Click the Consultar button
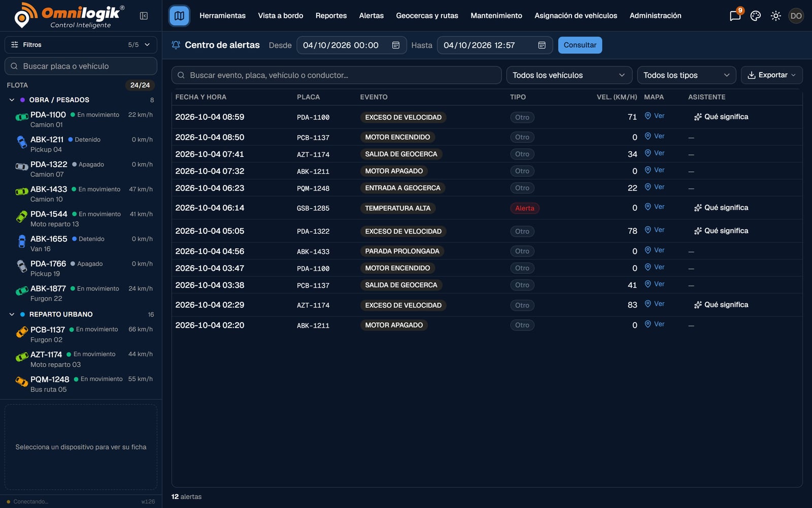 coord(580,45)
